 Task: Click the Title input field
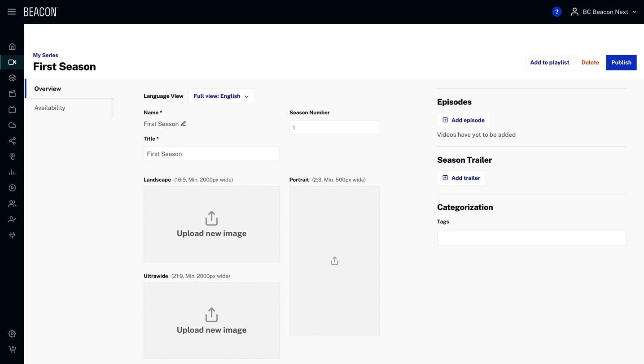(x=211, y=154)
